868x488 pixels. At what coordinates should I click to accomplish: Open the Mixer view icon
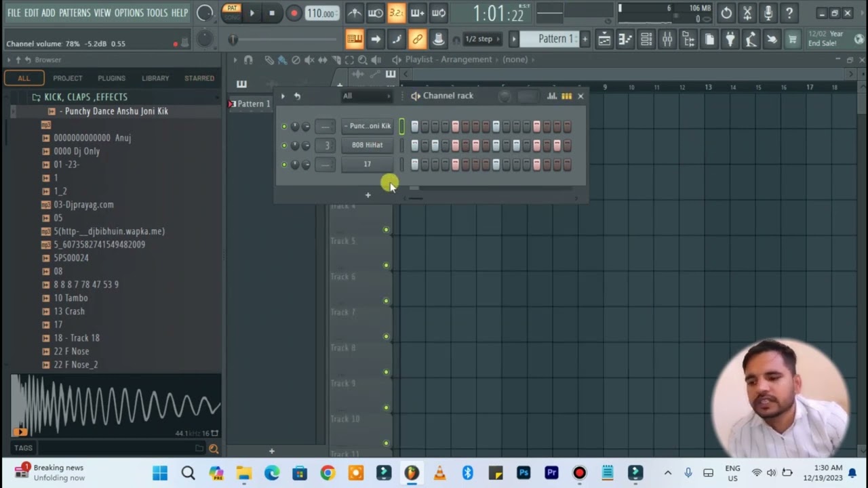(667, 39)
